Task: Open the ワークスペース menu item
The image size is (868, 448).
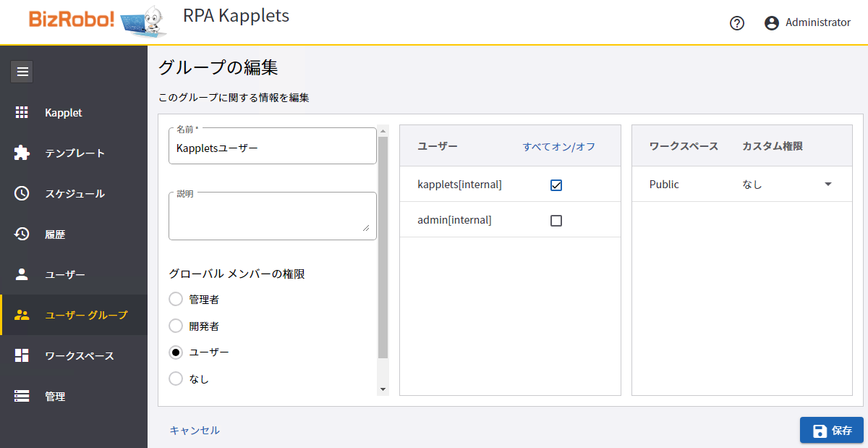Action: tap(74, 356)
